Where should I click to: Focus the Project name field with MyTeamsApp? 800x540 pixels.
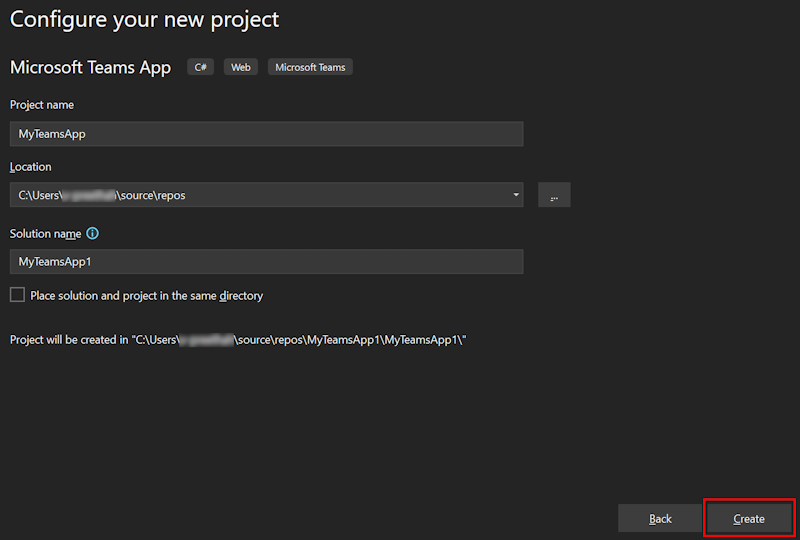tap(266, 134)
